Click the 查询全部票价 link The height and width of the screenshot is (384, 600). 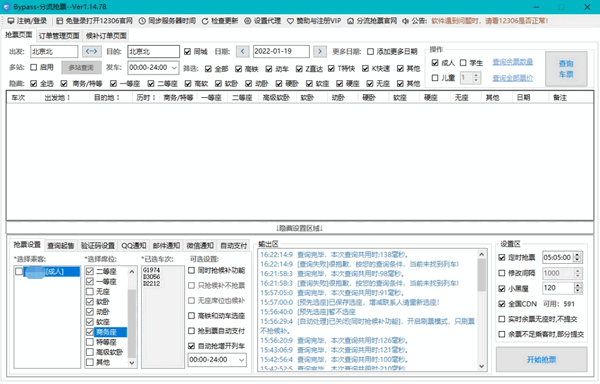(512, 78)
